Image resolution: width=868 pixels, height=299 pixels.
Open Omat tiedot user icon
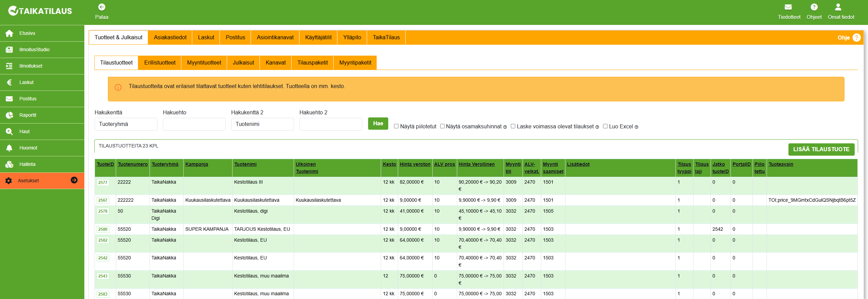pyautogui.click(x=838, y=7)
